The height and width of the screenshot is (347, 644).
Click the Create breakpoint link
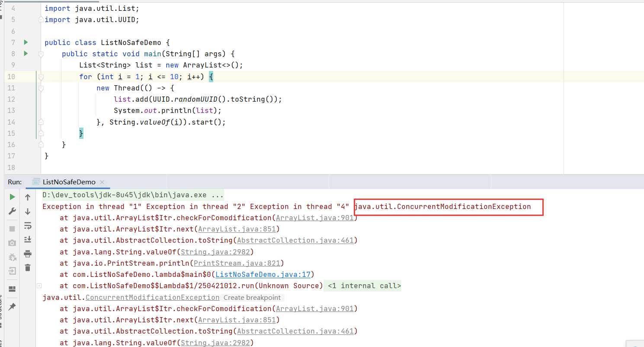click(x=252, y=297)
